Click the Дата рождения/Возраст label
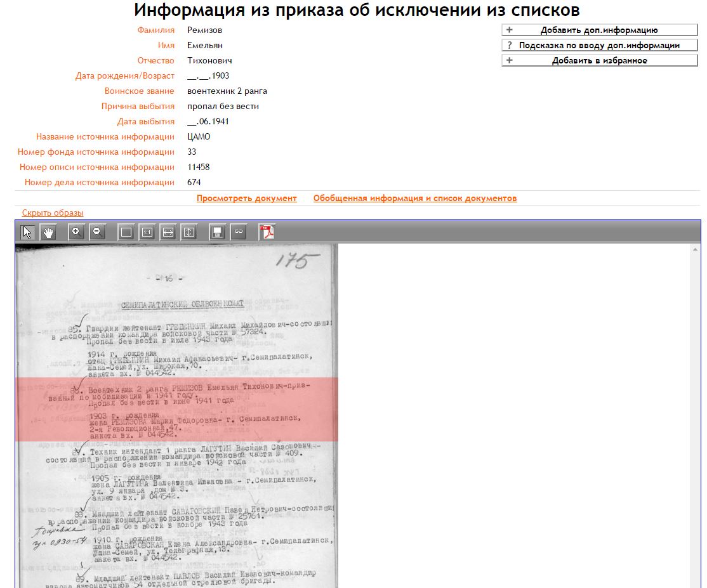This screenshot has height=588, width=707. pyautogui.click(x=125, y=75)
